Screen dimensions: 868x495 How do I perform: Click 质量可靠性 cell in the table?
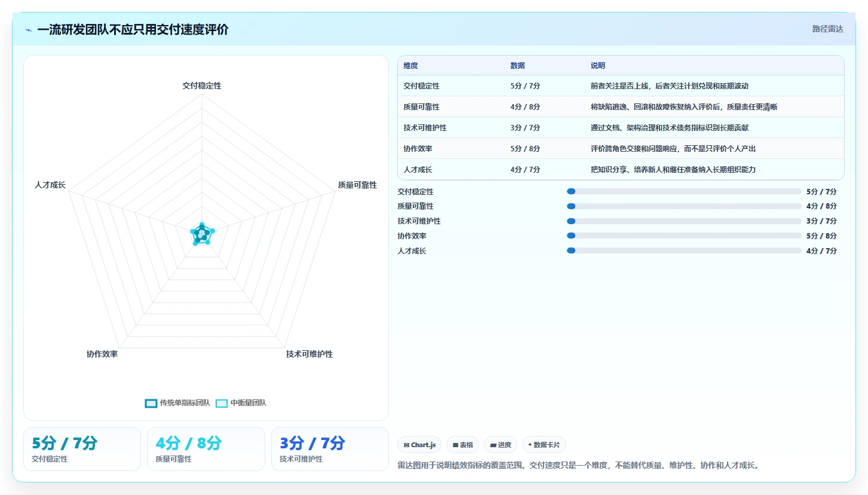pos(421,107)
